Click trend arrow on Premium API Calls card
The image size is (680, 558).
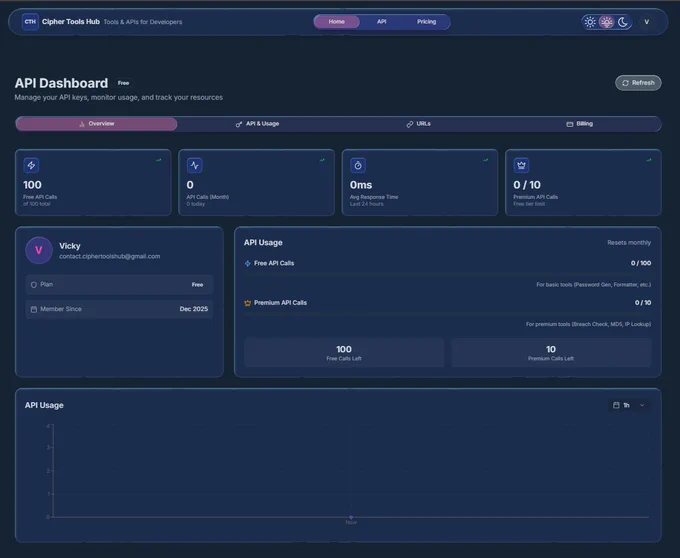[x=649, y=160]
